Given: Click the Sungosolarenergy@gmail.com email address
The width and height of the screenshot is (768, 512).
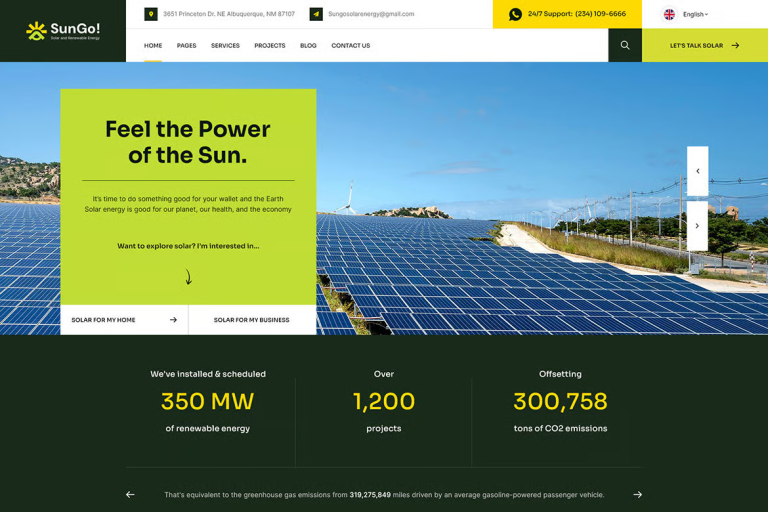Looking at the screenshot, I should tap(371, 14).
